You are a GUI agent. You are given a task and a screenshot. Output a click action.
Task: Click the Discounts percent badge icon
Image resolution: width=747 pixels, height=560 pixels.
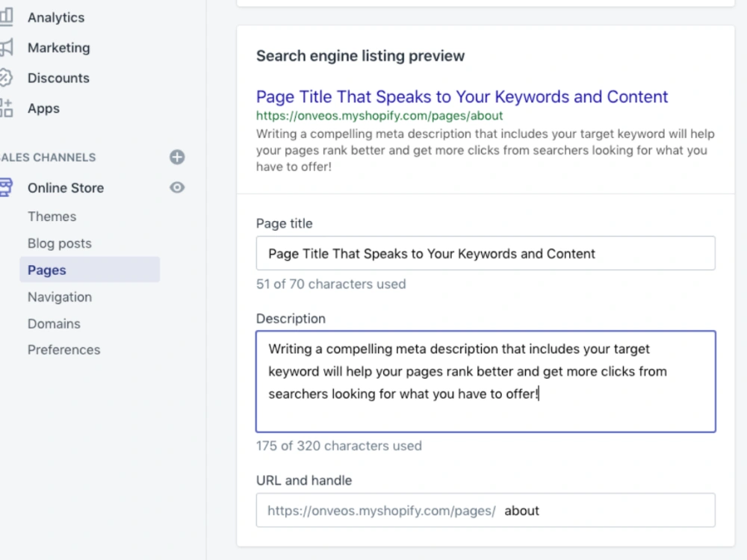[x=6, y=78]
